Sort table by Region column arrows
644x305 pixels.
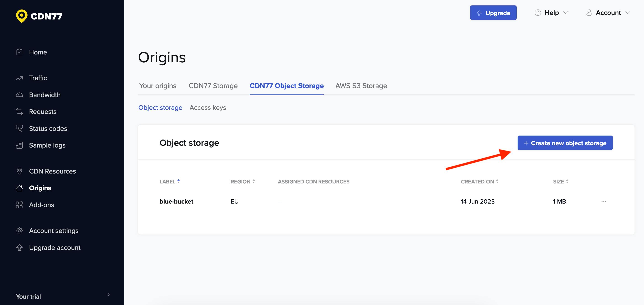click(x=254, y=181)
